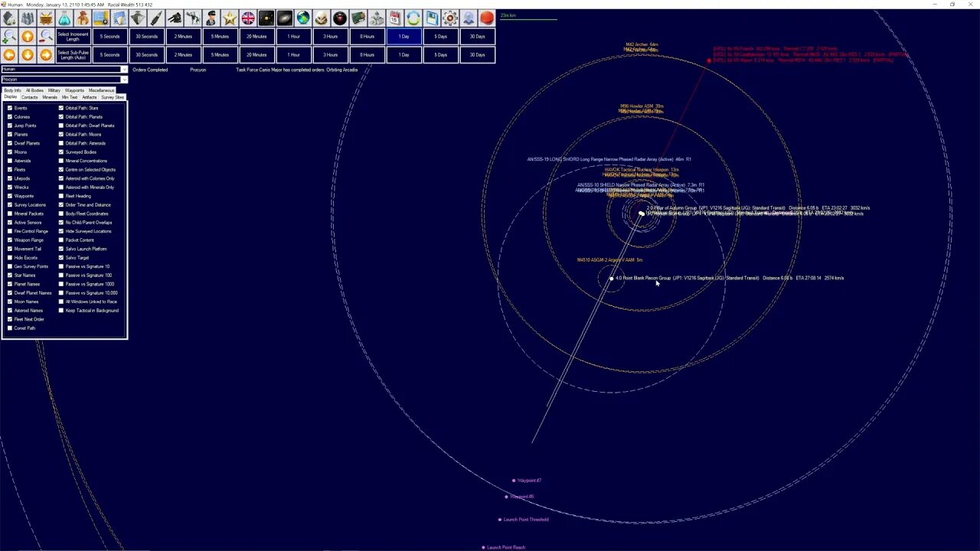980x551 pixels.
Task: Uncheck the Star Names checkbox
Action: 10,275
